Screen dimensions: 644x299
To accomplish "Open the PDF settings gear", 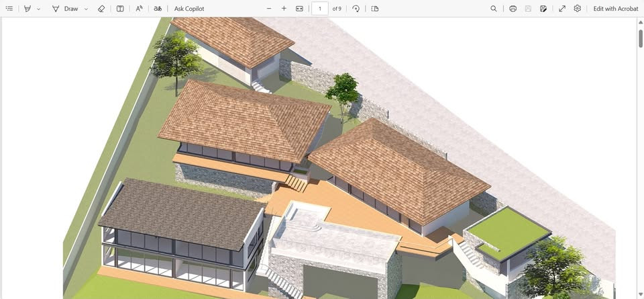I will (578, 9).
